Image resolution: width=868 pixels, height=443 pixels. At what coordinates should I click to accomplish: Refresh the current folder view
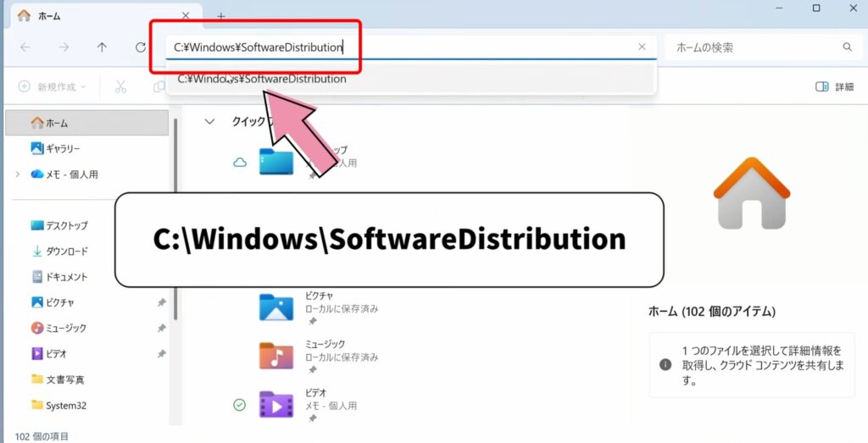[x=141, y=47]
